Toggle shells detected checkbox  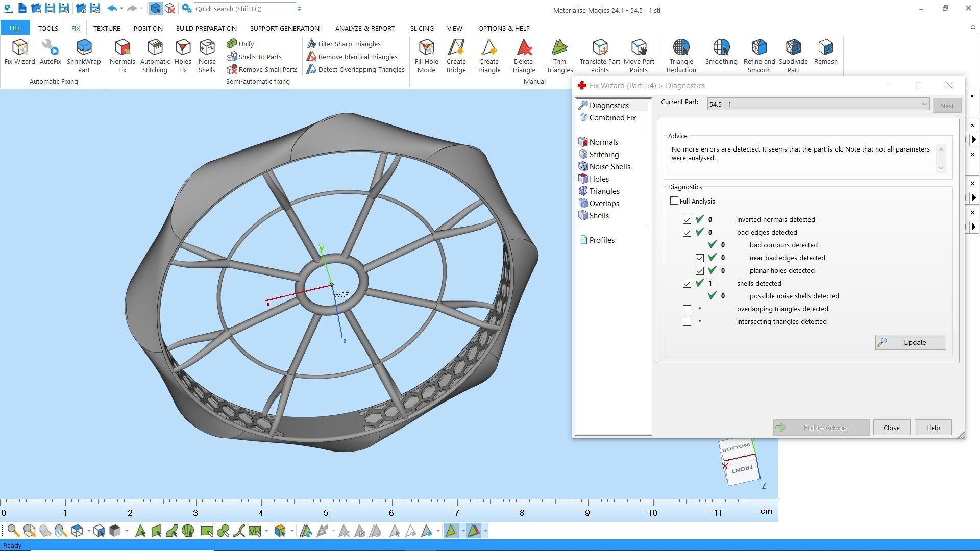click(687, 284)
